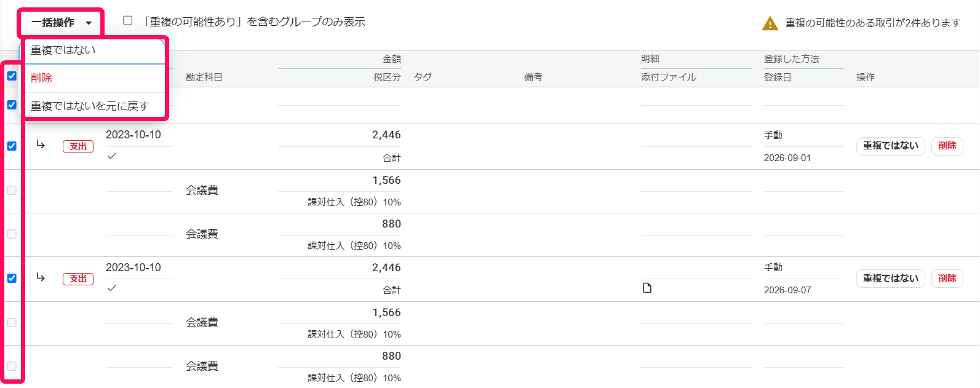Image resolution: width=980 pixels, height=388 pixels.
Task: Uncheck the transaction registered 2026-09-01
Action: click(12, 146)
